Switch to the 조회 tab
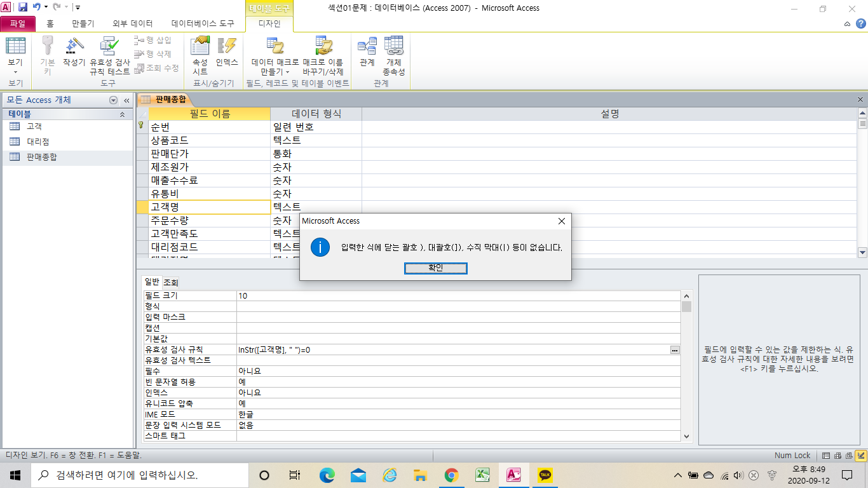 pos(171,283)
